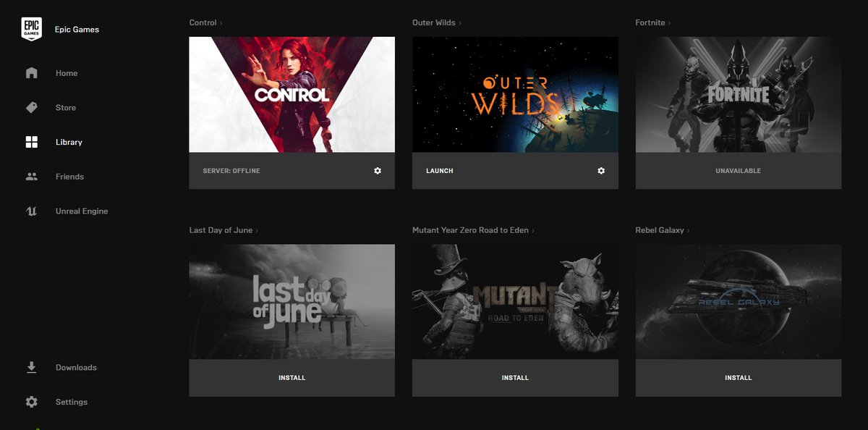Viewport: 868px width, 430px height.
Task: Install Last Day of June
Action: [x=292, y=378]
